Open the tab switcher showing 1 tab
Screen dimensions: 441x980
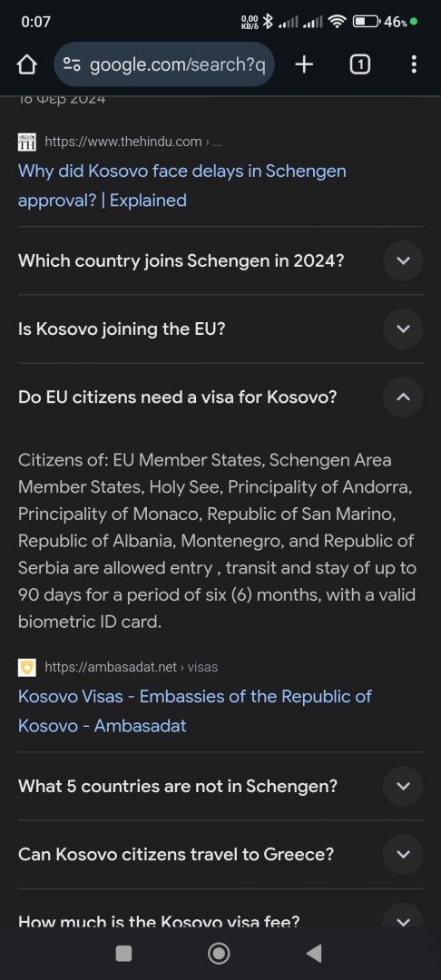click(x=359, y=64)
